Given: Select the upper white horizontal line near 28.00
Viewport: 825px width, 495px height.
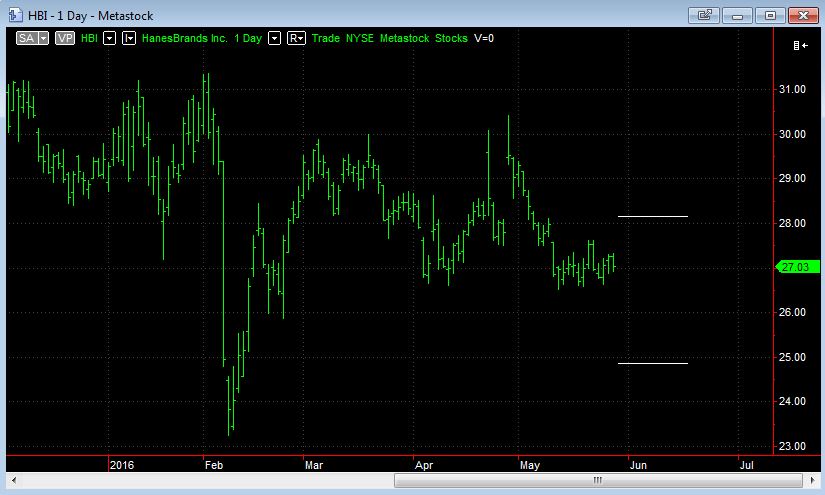Looking at the screenshot, I should (x=652, y=216).
